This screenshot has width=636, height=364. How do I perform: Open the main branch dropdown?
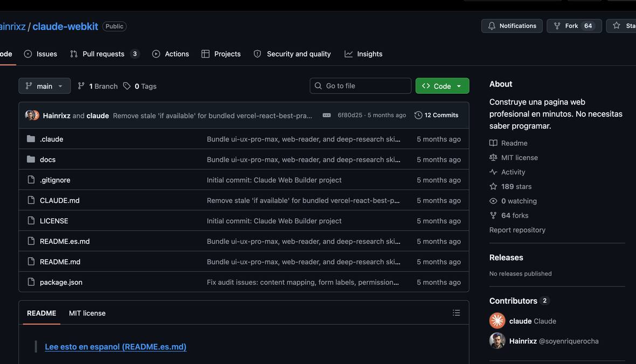[x=45, y=86]
